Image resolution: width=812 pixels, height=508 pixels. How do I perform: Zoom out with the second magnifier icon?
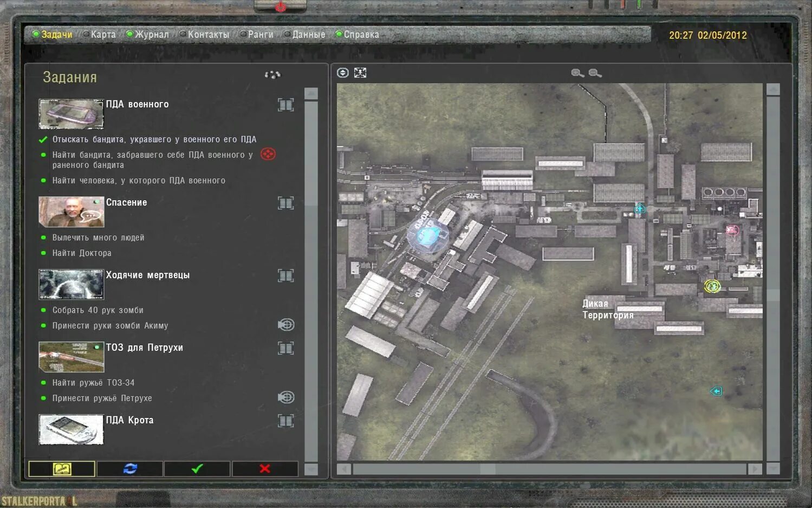coord(595,73)
